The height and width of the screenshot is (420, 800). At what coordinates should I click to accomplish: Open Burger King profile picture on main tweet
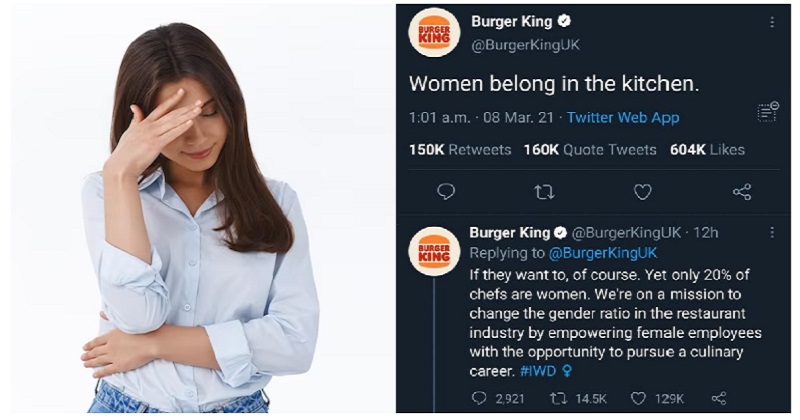tap(434, 32)
